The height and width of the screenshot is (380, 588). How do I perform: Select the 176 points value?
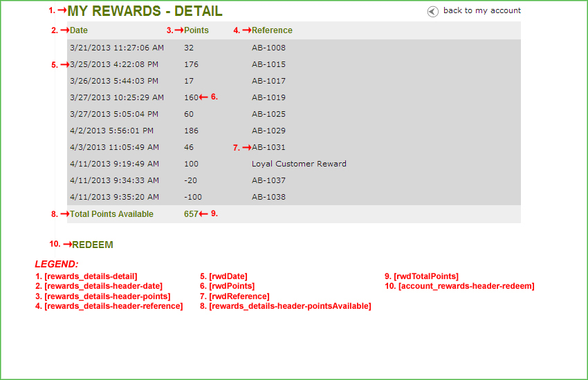[191, 64]
